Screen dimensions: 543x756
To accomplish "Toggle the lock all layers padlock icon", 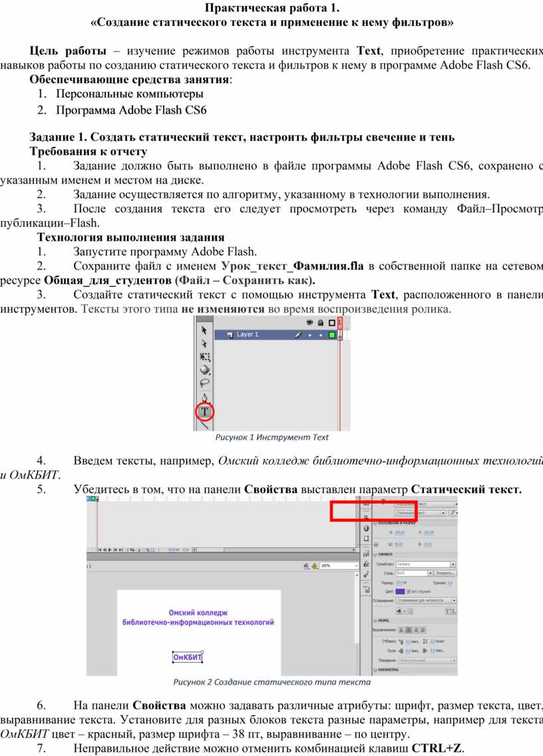I will tap(320, 322).
